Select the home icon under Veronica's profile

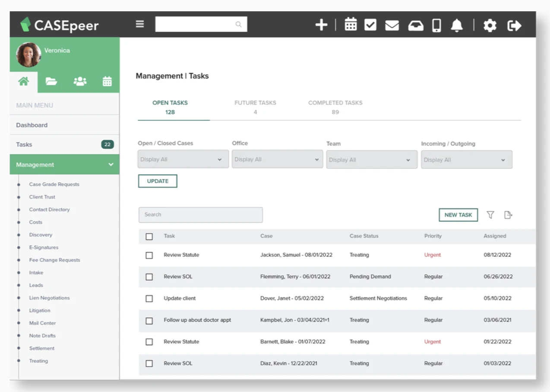[x=24, y=81]
